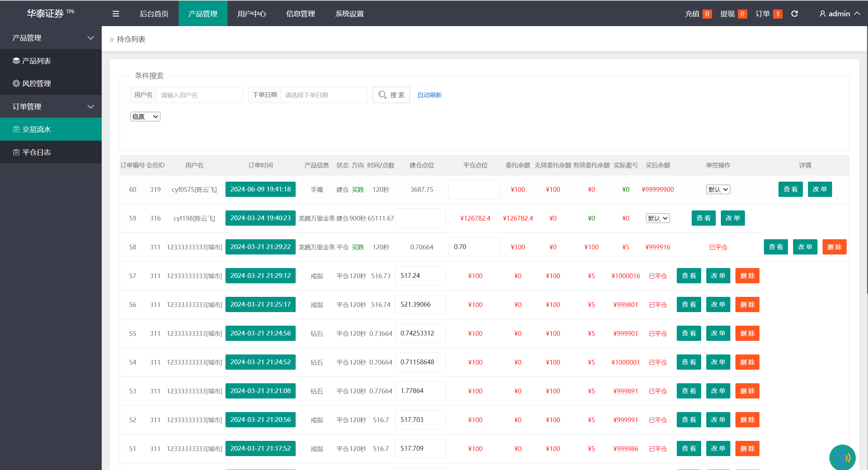The image size is (868, 470).
Task: Click the 下单日期 input field
Action: tap(321, 95)
